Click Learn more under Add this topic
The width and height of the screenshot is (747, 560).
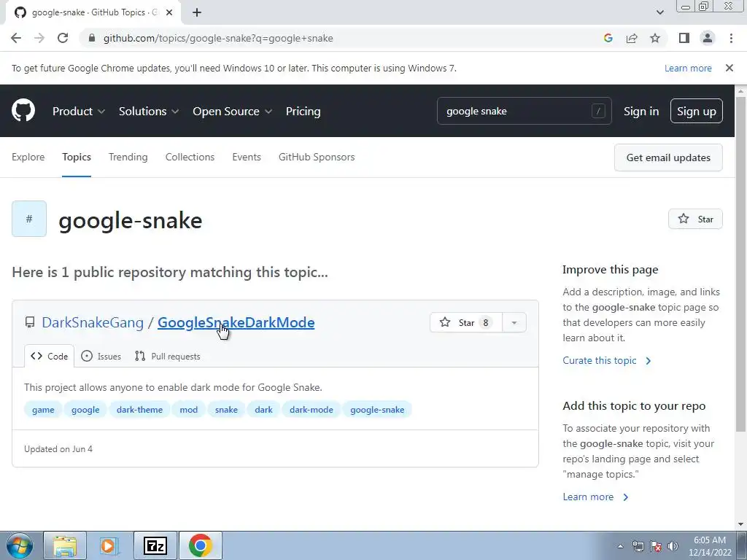(x=595, y=497)
